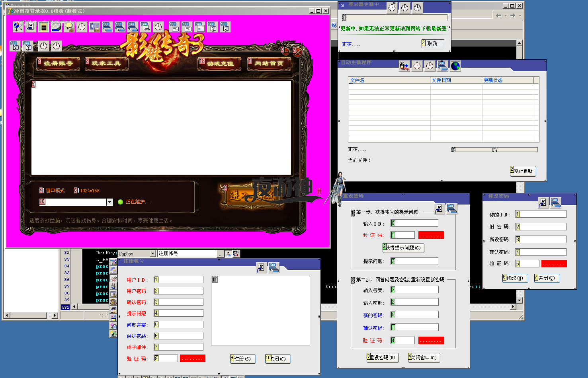
Task: Click the game launcher's round X close button
Action: point(297,52)
